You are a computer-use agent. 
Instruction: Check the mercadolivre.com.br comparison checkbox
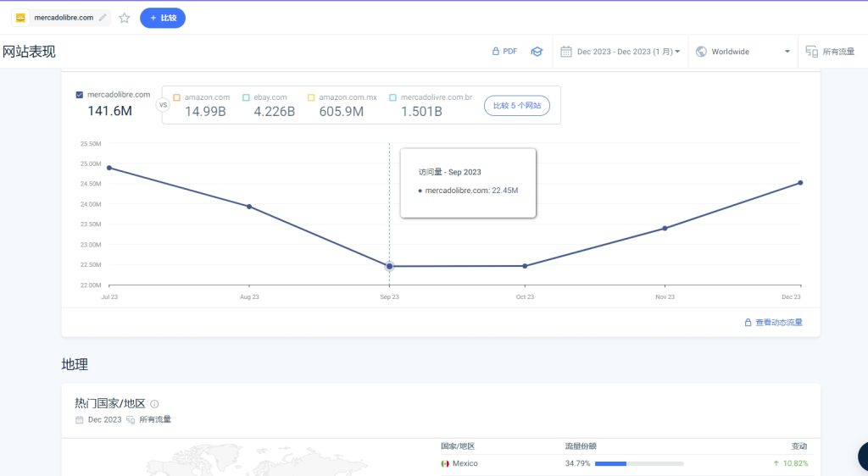click(392, 97)
